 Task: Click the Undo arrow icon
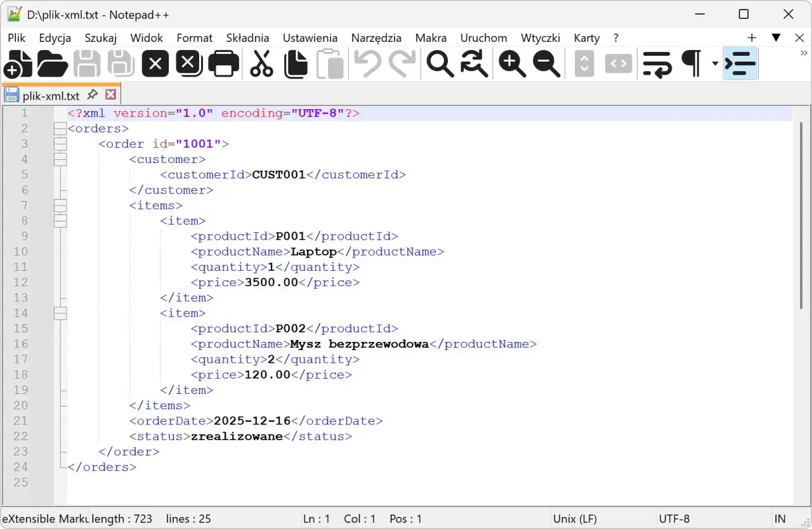point(367,64)
